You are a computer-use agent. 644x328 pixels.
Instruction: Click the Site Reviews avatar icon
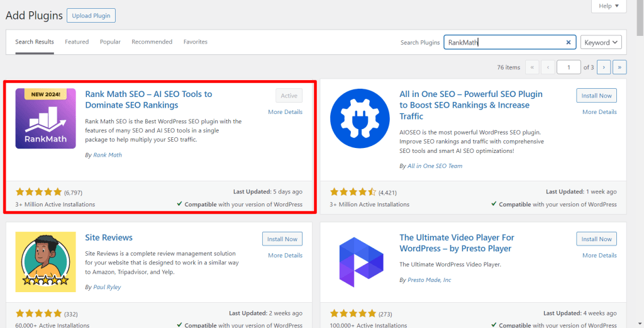pos(45,262)
